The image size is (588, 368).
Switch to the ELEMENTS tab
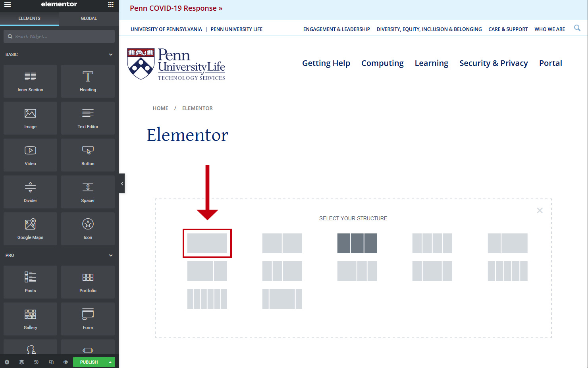click(29, 18)
